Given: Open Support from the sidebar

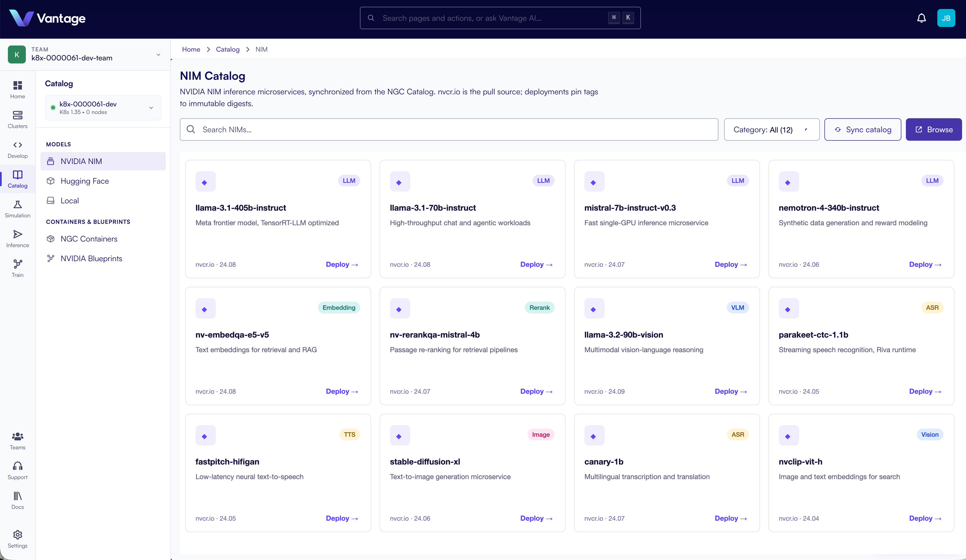Looking at the screenshot, I should (x=18, y=471).
